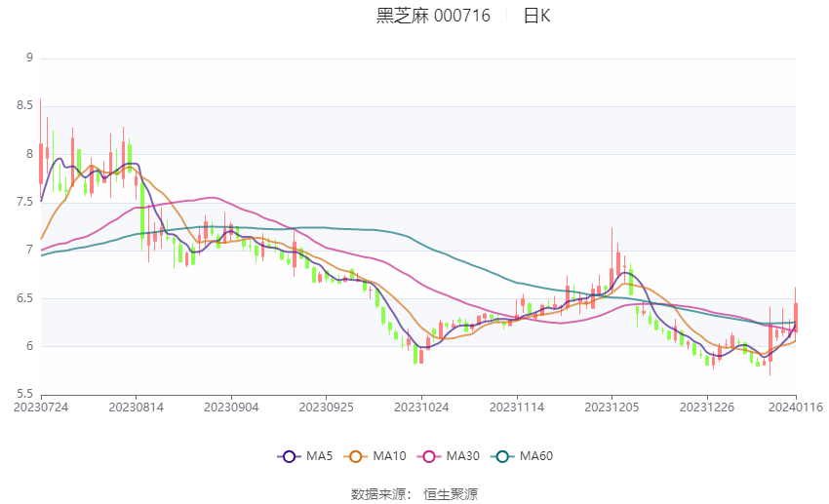Click the y-axis value 6.5

[x=24, y=298]
